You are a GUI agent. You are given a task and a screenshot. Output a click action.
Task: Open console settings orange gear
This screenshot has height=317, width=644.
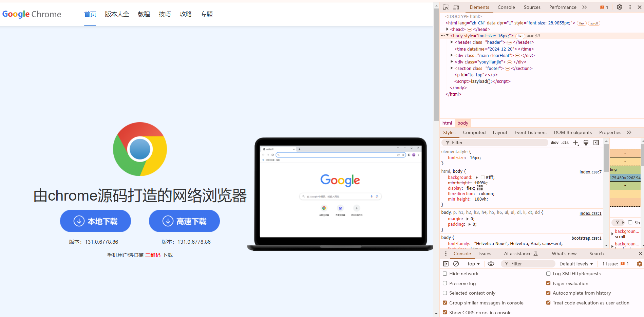[x=640, y=264]
